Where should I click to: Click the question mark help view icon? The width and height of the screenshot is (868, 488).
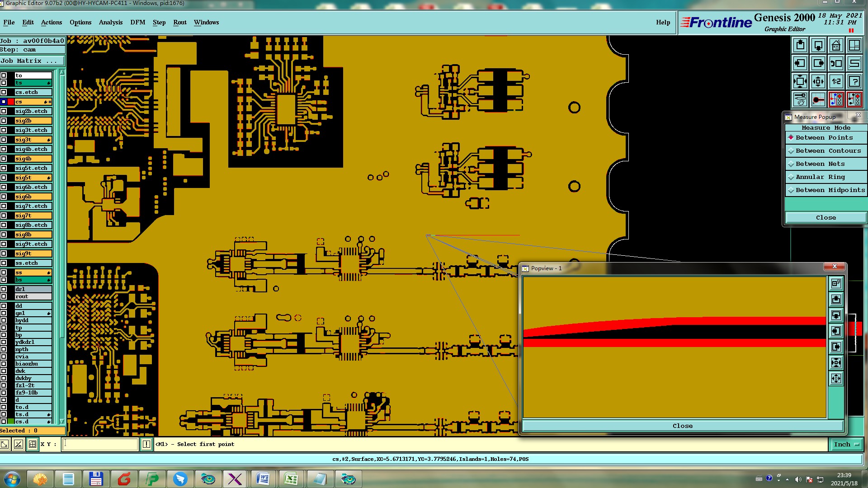(x=854, y=81)
